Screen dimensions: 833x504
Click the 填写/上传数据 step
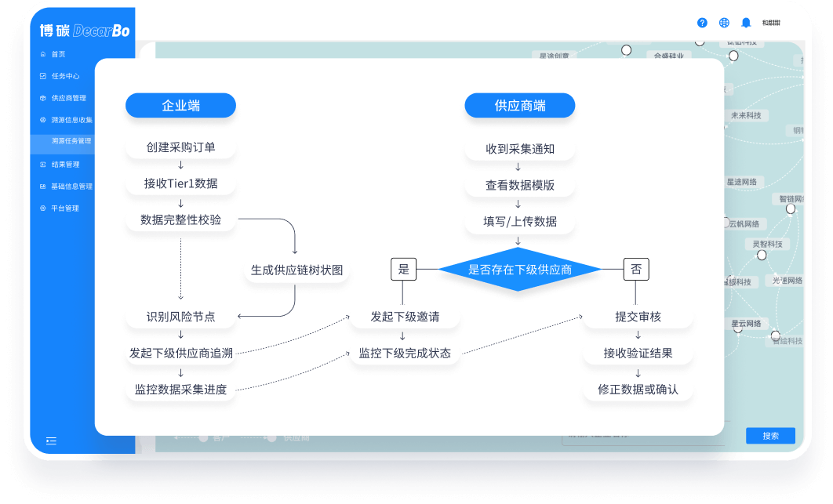coord(519,222)
